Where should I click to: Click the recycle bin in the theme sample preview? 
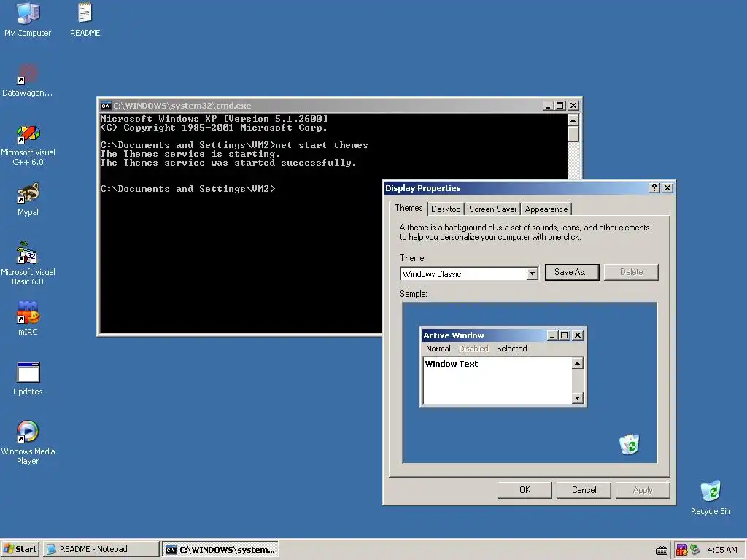point(630,444)
